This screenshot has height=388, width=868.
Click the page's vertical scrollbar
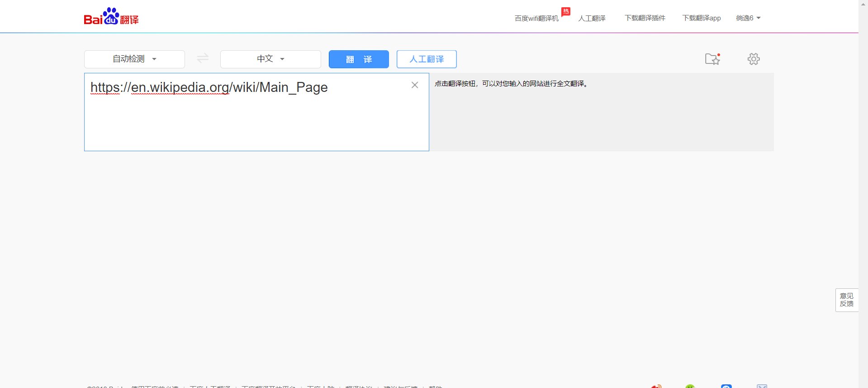[863, 181]
